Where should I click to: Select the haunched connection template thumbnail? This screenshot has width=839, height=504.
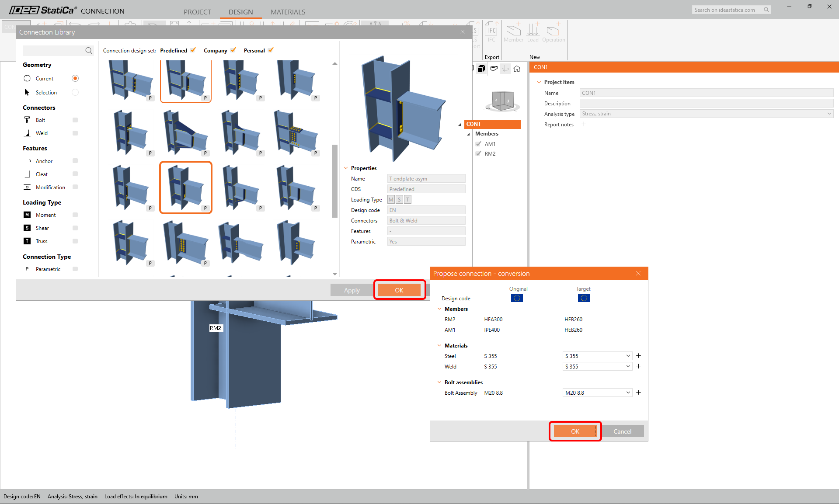coord(186,133)
